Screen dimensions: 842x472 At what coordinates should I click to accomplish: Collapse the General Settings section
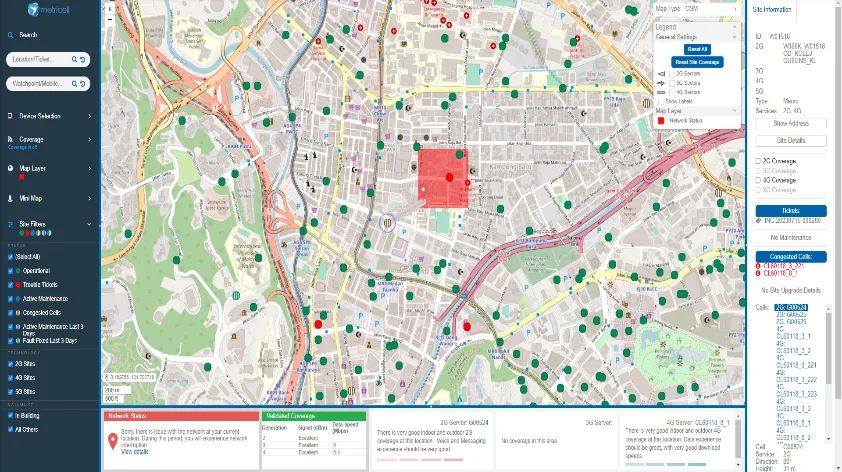pyautogui.click(x=696, y=37)
